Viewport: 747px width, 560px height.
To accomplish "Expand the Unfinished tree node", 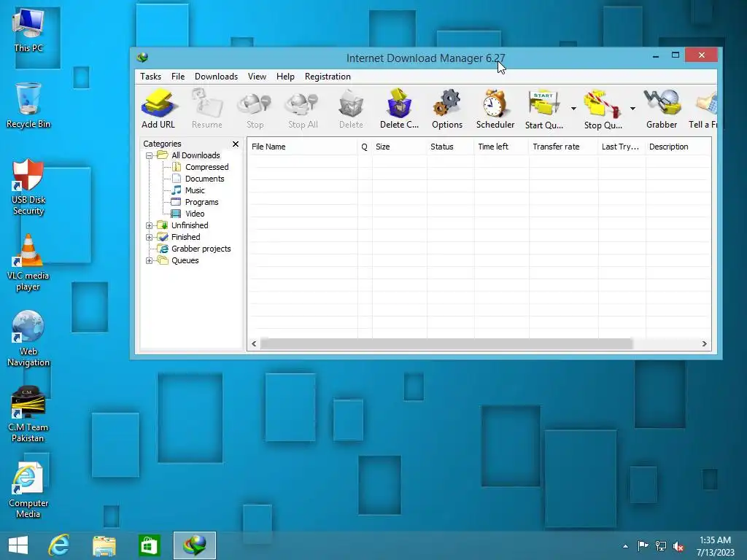I will click(149, 226).
